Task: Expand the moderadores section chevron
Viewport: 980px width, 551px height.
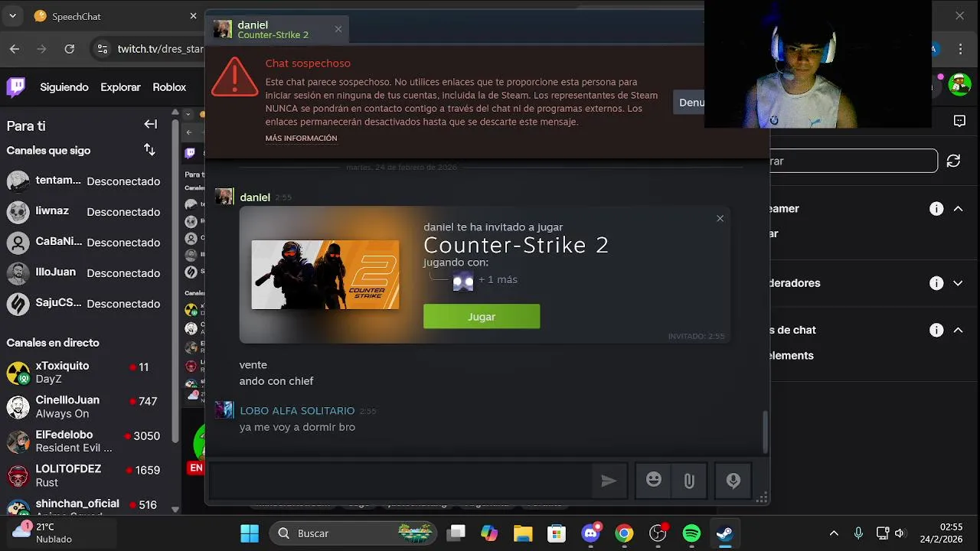Action: click(x=958, y=283)
